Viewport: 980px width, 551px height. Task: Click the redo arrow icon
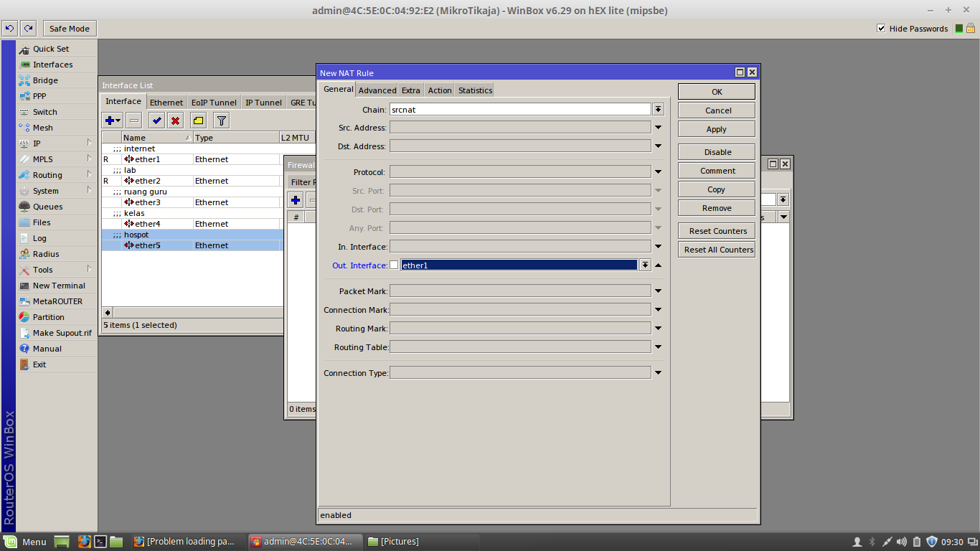[27, 28]
